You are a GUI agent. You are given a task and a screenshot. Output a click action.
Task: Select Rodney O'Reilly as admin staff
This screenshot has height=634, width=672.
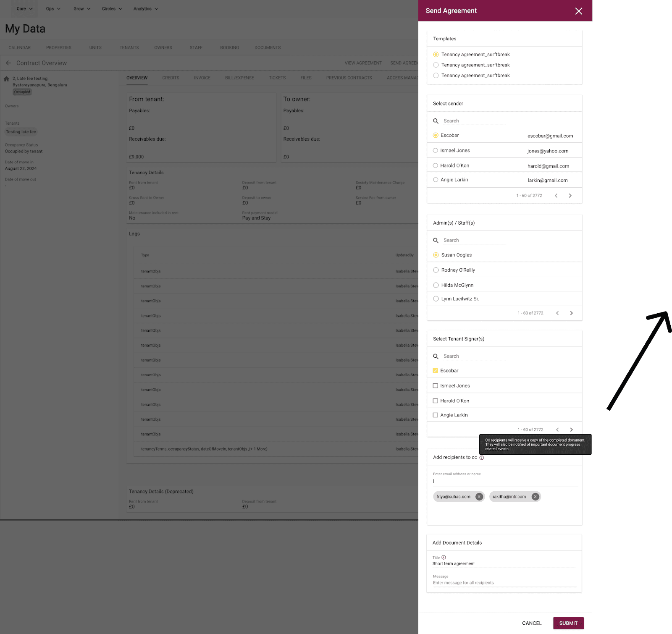pos(436,270)
